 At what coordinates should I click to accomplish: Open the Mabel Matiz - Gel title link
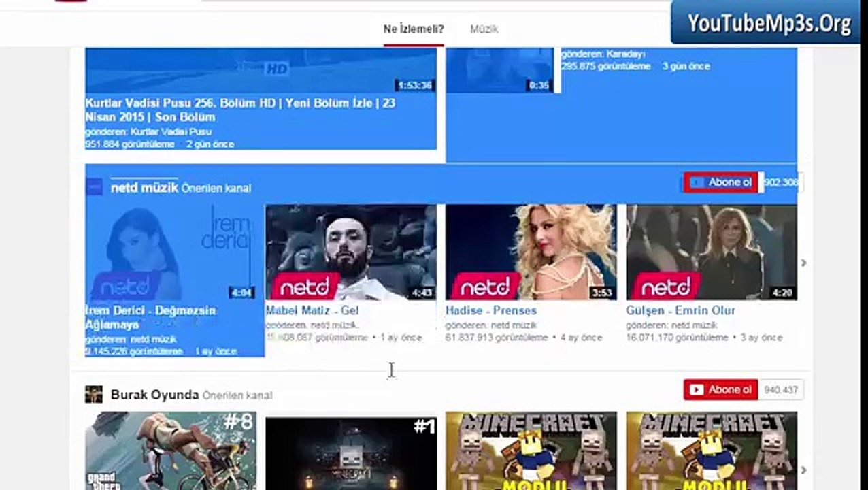coord(312,310)
